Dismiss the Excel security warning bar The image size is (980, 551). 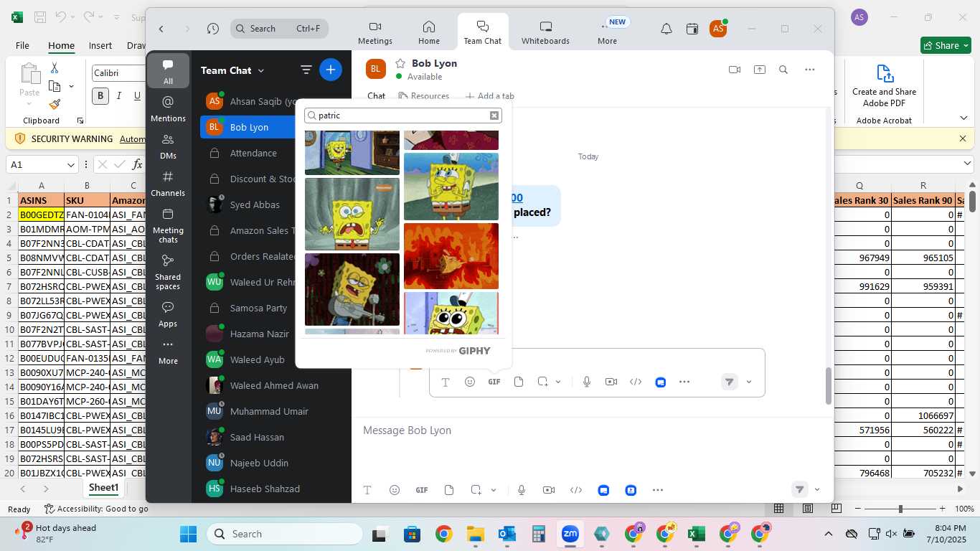tap(963, 138)
